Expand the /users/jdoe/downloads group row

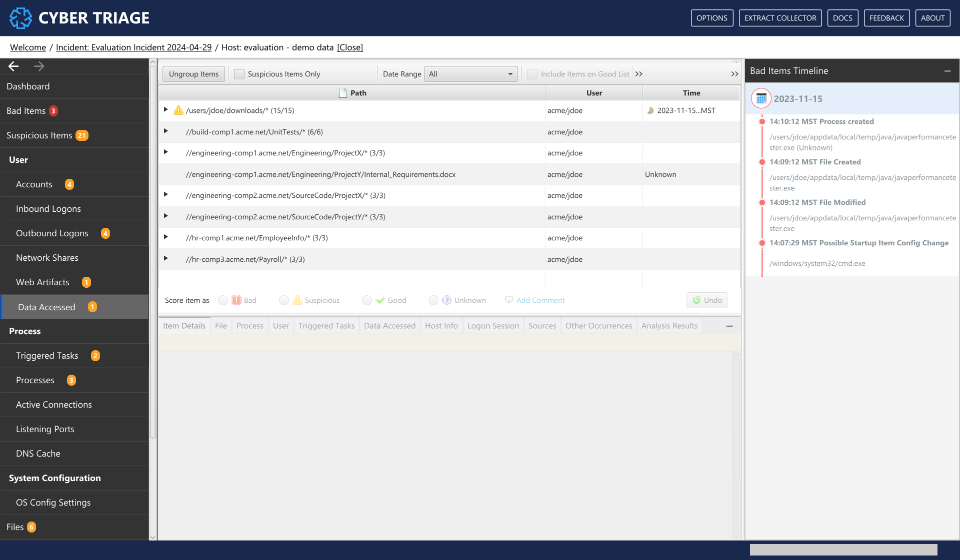tap(165, 109)
